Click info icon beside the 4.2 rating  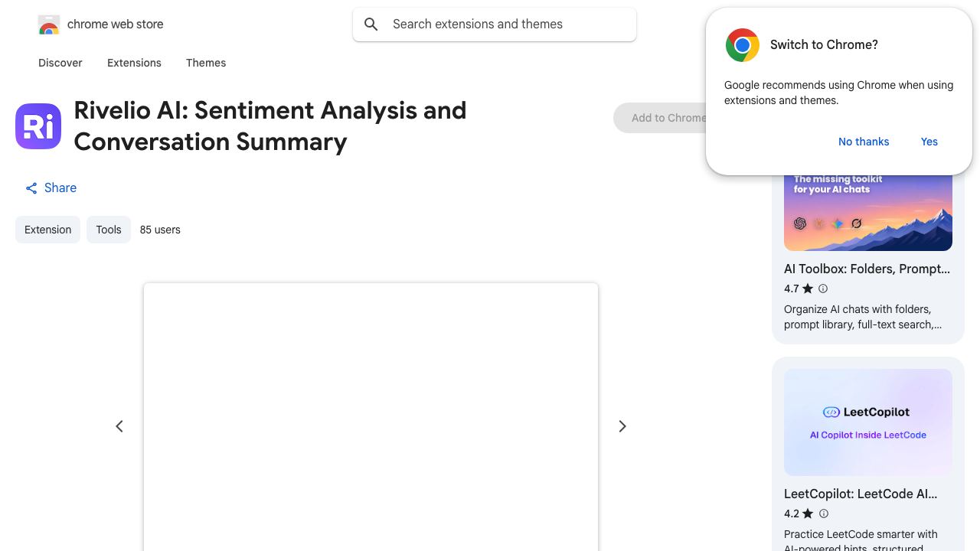coord(823,514)
